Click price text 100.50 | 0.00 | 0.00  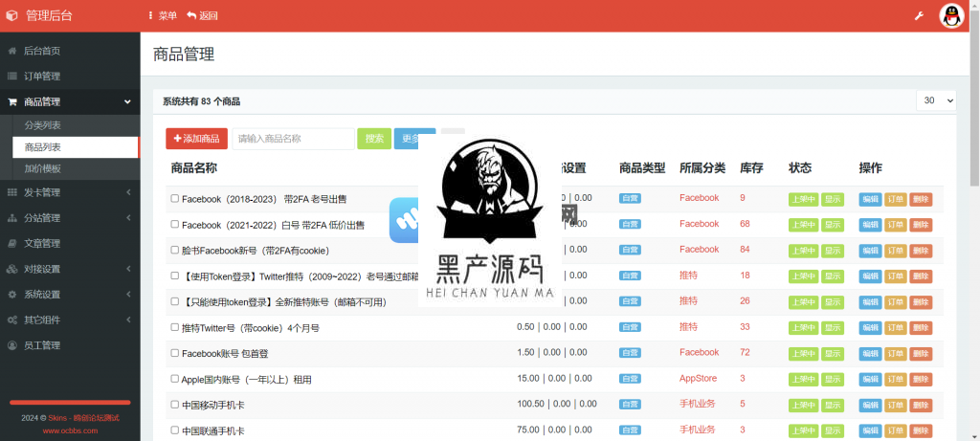(x=557, y=404)
